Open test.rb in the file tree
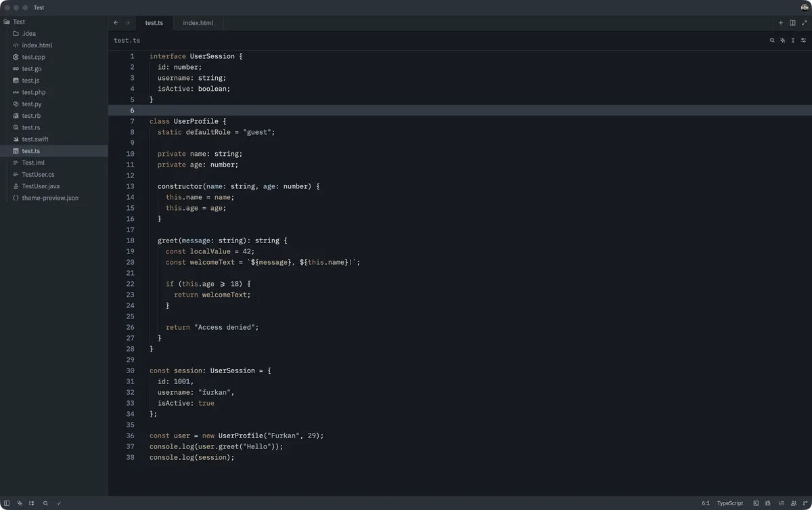This screenshot has height=510, width=812. pos(54,116)
